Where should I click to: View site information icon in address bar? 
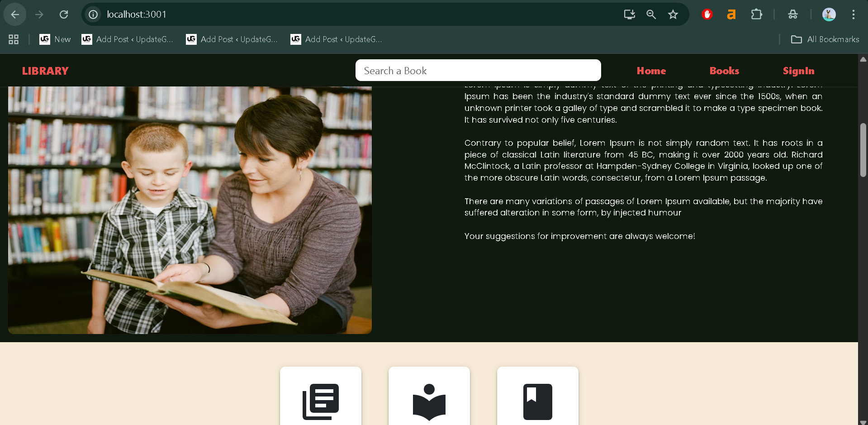coord(93,14)
